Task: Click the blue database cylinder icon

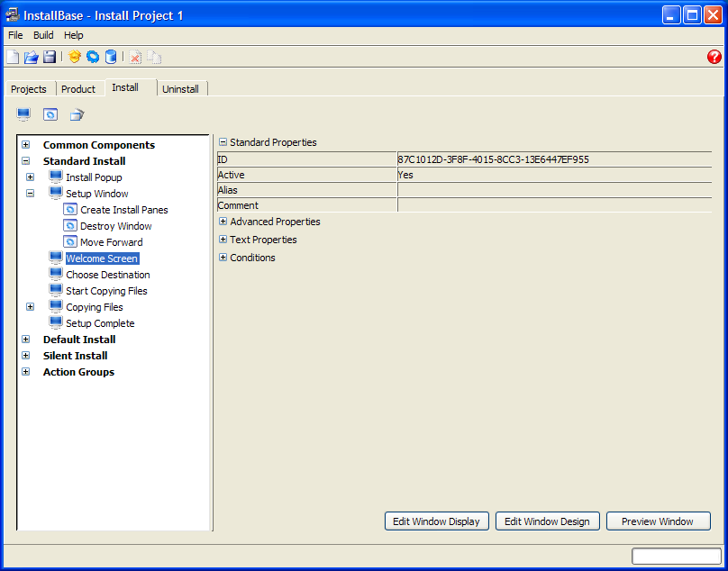Action: (111, 57)
